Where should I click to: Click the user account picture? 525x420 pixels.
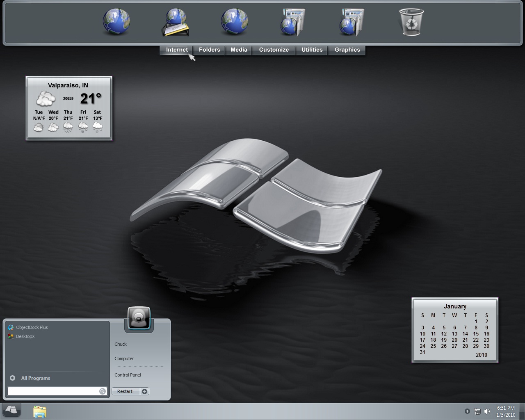[139, 318]
